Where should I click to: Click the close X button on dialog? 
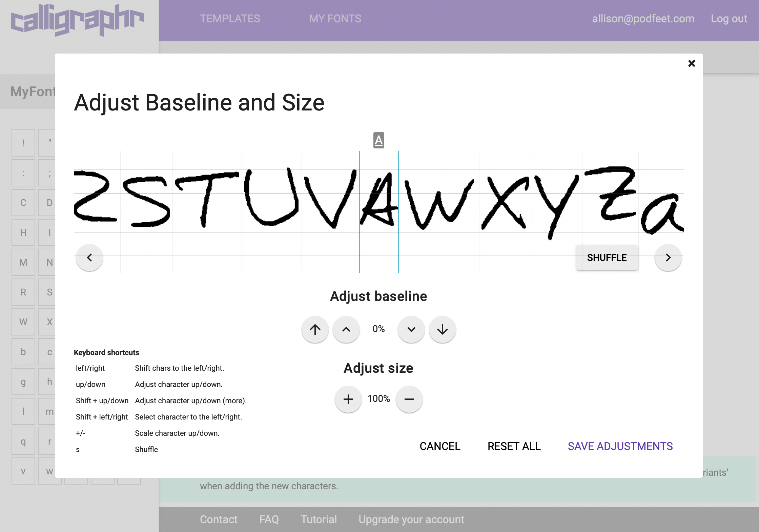click(692, 63)
